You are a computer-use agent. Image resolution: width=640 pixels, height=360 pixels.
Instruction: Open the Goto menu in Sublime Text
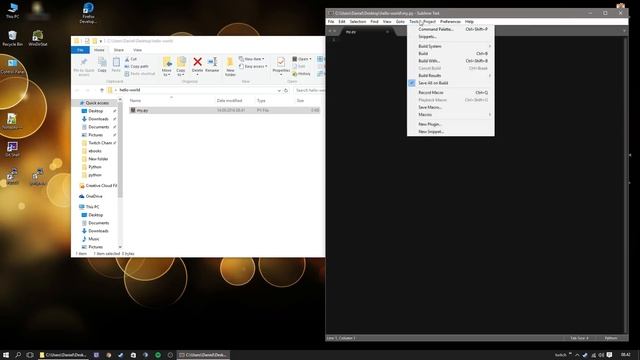(x=400, y=22)
